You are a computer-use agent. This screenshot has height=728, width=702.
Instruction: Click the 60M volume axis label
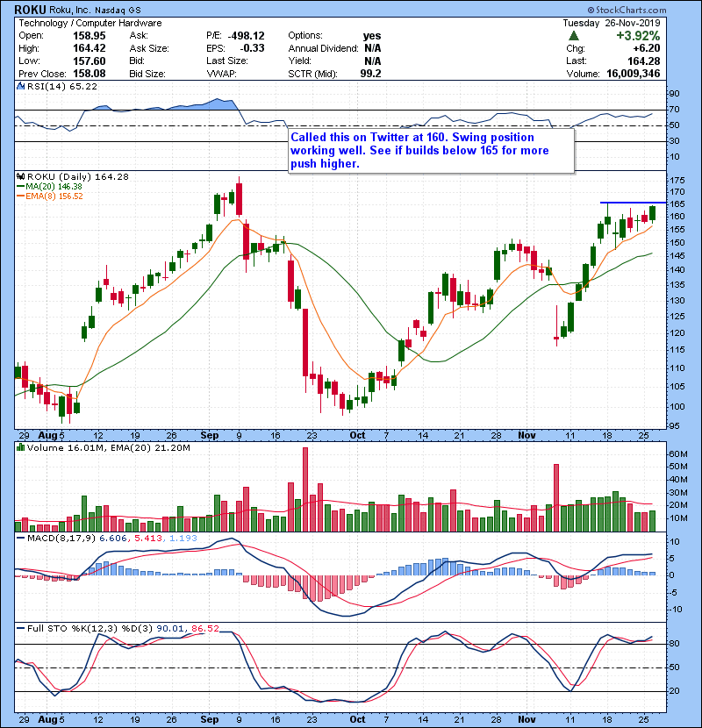[x=678, y=453]
